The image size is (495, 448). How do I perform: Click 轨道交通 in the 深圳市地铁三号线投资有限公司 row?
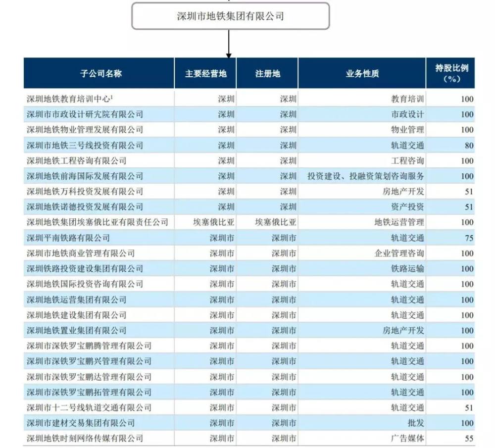[407, 145]
